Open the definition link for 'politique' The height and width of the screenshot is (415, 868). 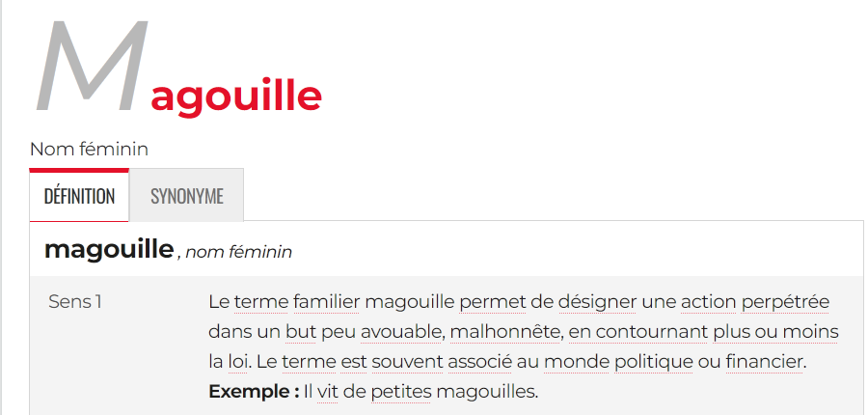click(x=654, y=362)
